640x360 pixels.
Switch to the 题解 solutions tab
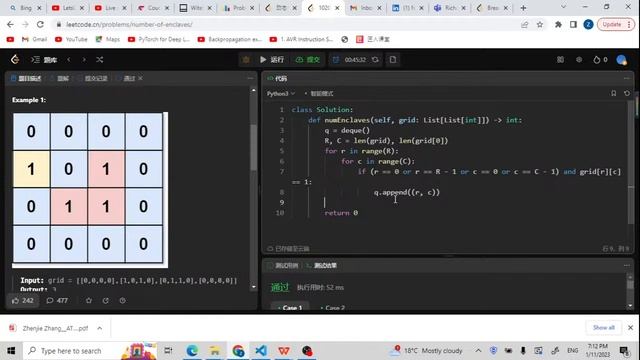click(60, 78)
